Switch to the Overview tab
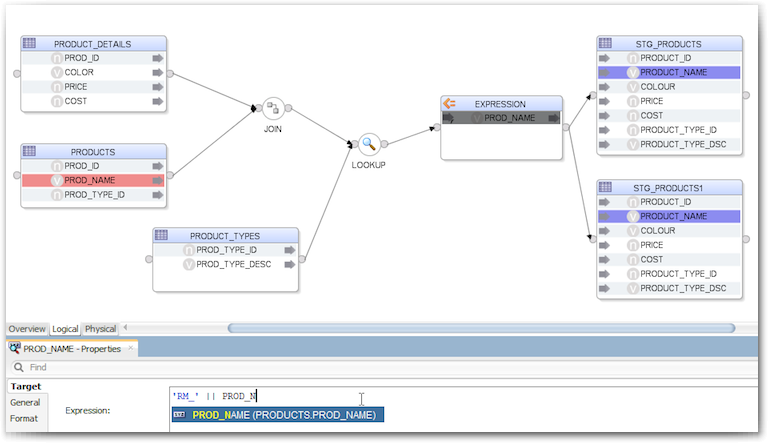Viewport: 768px width, 443px height. (27, 329)
